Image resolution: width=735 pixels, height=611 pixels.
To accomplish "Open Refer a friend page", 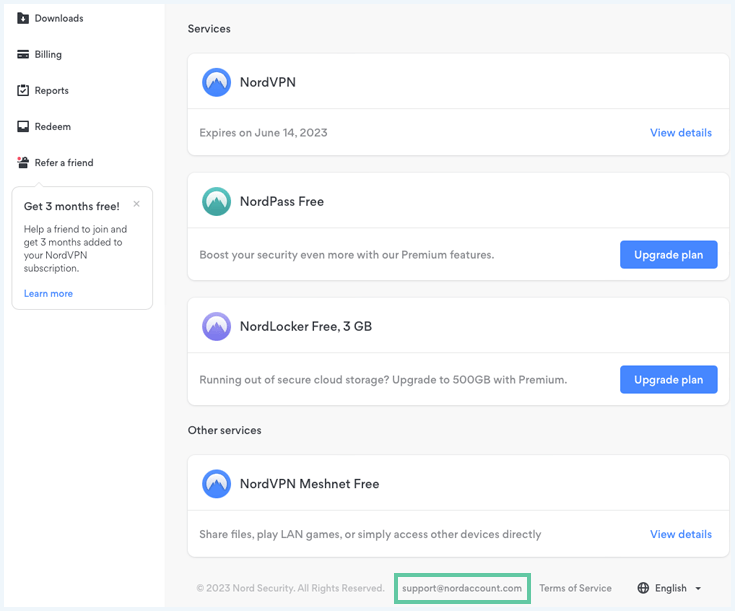I will coord(64,163).
